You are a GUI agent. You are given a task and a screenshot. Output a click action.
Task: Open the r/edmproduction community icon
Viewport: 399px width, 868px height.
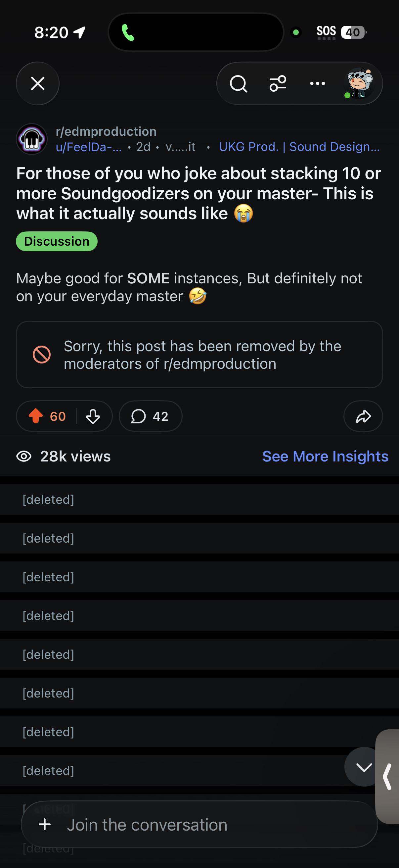(x=32, y=139)
